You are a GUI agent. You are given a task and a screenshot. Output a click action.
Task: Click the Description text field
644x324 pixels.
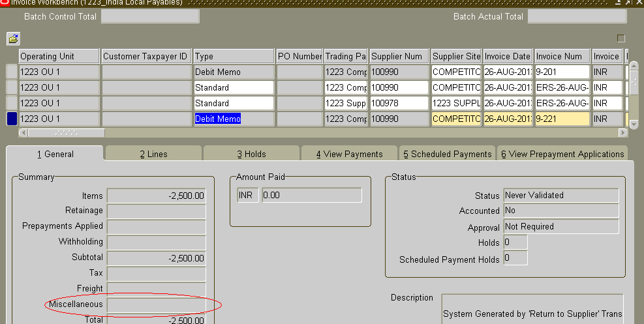coord(532,309)
